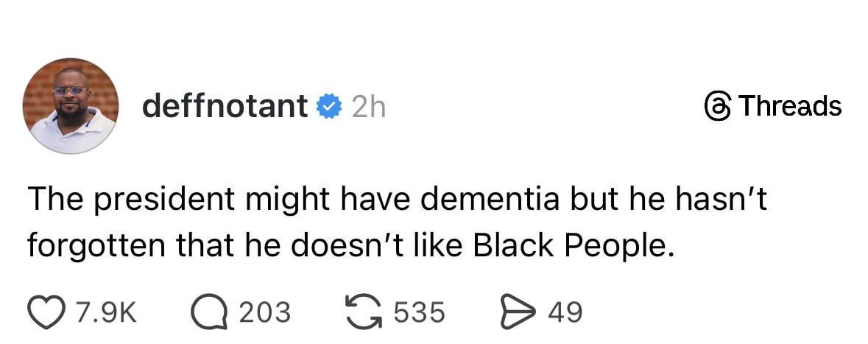The width and height of the screenshot is (868, 344).
Task: Open replies via the comment bubble icon
Action: [x=209, y=312]
